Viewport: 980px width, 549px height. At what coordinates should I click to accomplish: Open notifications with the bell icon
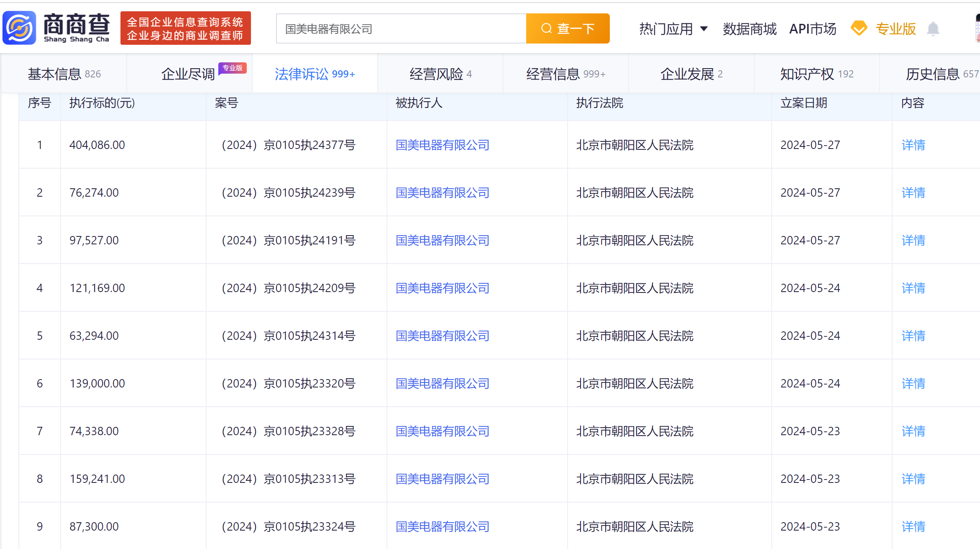coord(933,28)
